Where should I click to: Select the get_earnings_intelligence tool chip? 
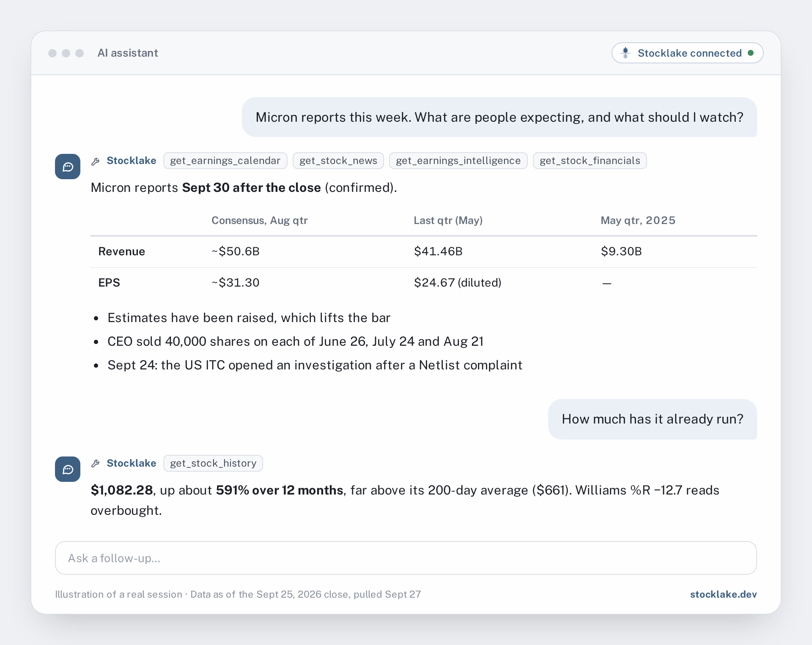click(458, 161)
